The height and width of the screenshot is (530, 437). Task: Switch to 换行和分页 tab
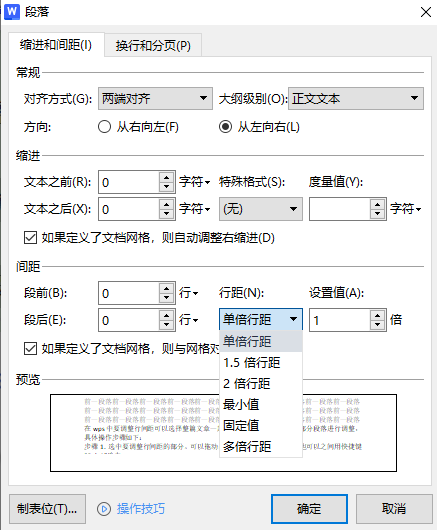click(x=153, y=45)
